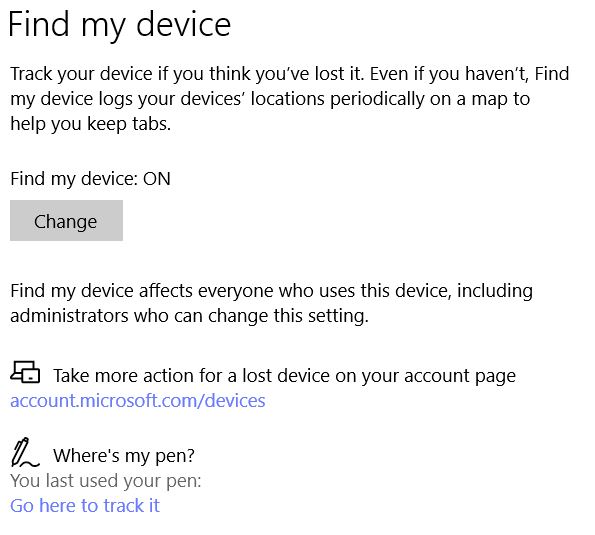Screen dimensions: 595x535
Task: Select the 'Find my device' page heading
Action: pos(120,25)
